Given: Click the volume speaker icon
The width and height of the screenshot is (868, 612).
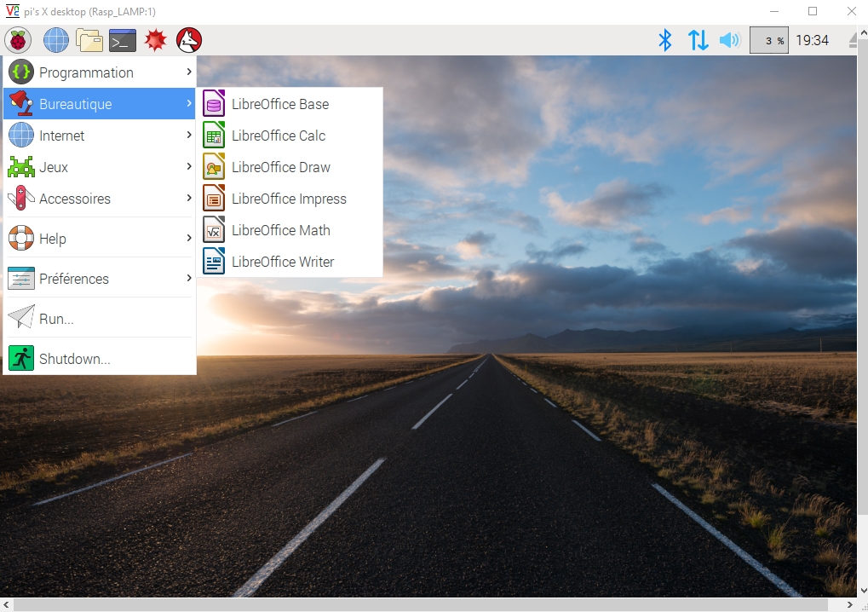Looking at the screenshot, I should [x=730, y=40].
